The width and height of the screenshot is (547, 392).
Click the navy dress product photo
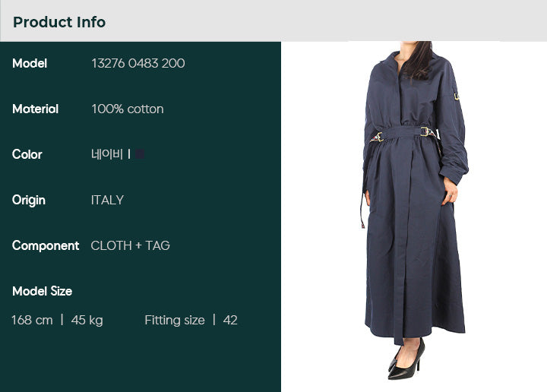tap(414, 210)
